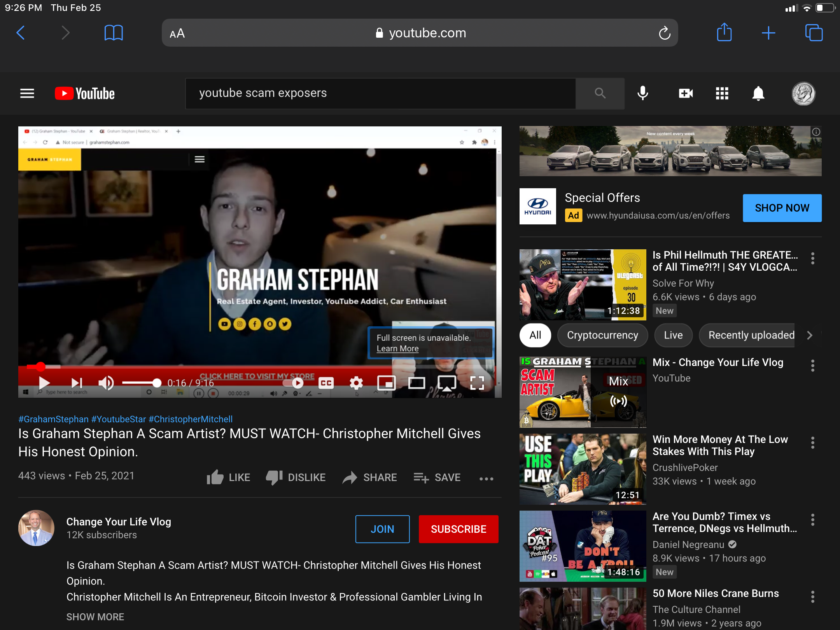Open options for Are You Dumb video
The height and width of the screenshot is (630, 840).
pyautogui.click(x=812, y=520)
